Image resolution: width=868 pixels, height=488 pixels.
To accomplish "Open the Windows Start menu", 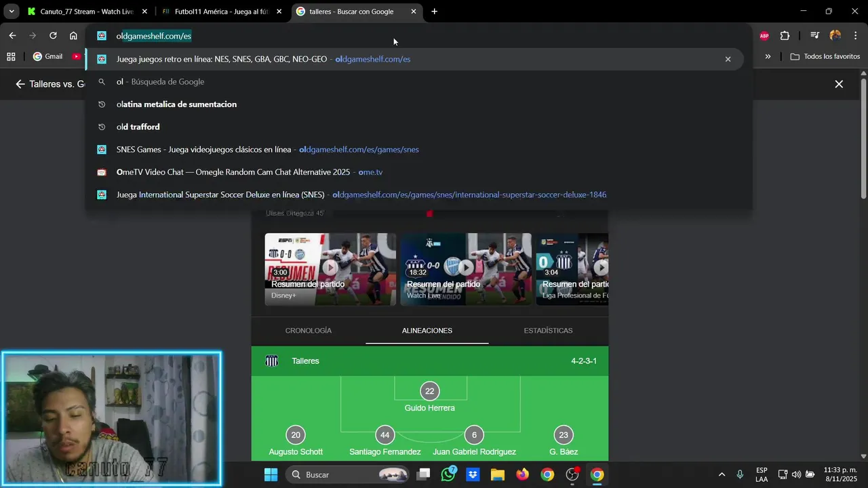I will pos(271,474).
